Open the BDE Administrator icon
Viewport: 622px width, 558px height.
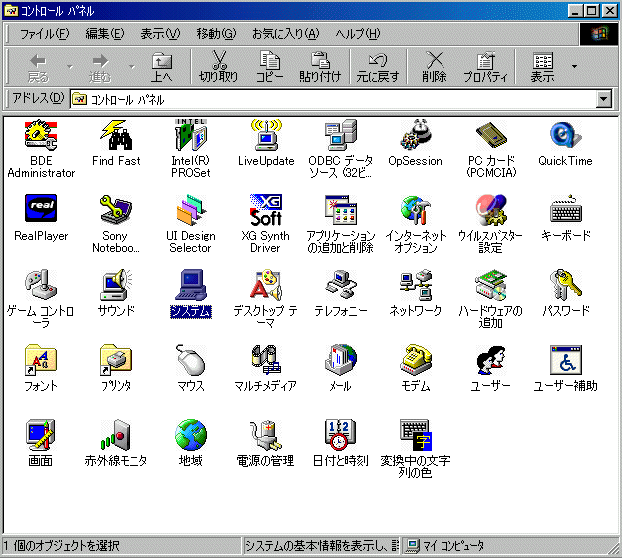point(41,134)
